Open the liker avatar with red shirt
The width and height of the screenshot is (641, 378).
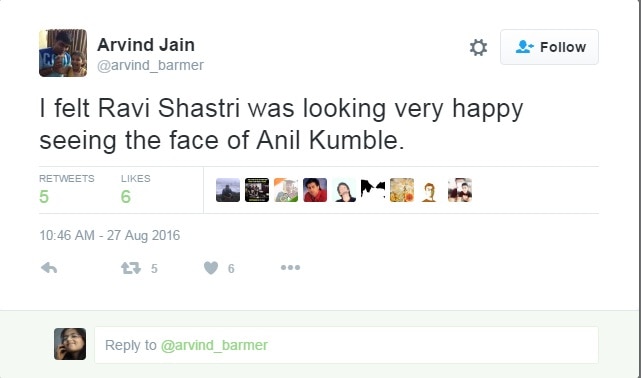pyautogui.click(x=315, y=190)
